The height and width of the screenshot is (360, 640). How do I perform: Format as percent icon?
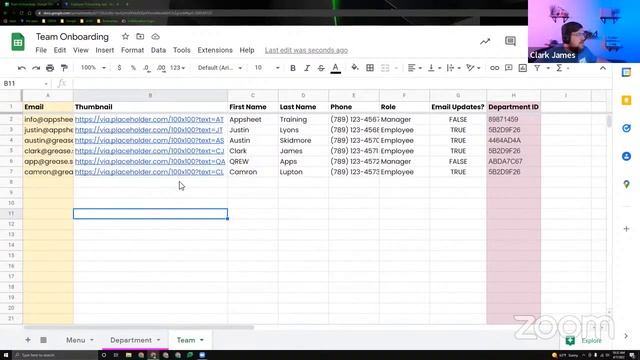(x=133, y=68)
